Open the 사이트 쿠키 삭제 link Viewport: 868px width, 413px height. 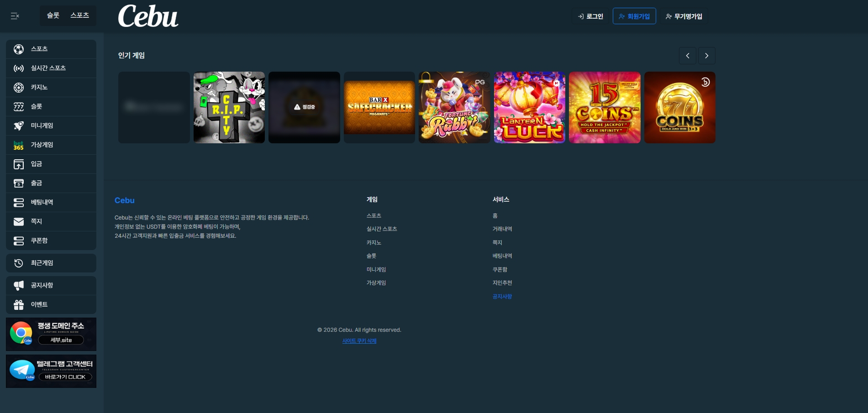click(x=359, y=341)
